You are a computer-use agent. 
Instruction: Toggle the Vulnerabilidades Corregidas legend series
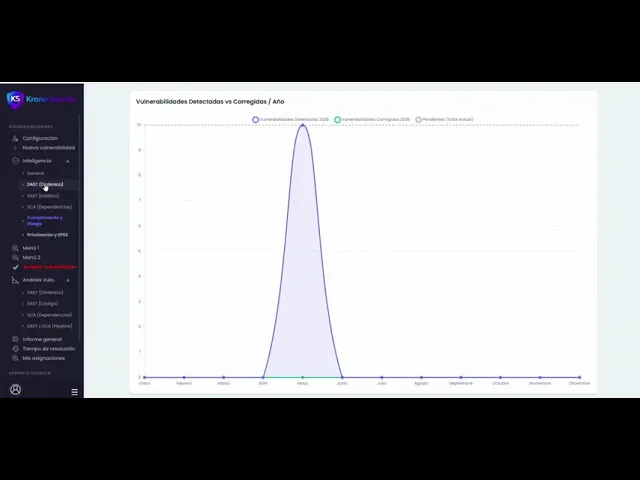coord(372,120)
